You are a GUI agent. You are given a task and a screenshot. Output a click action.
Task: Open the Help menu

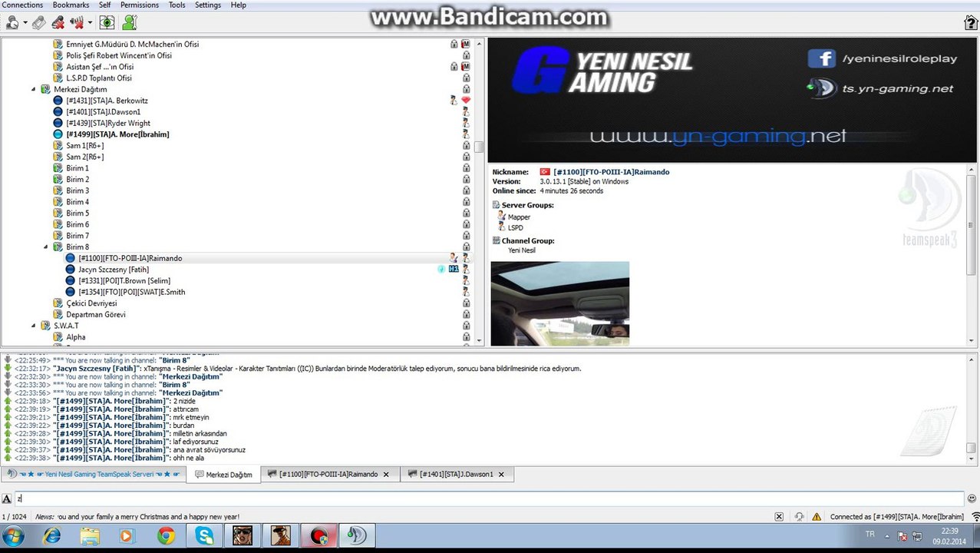(239, 5)
